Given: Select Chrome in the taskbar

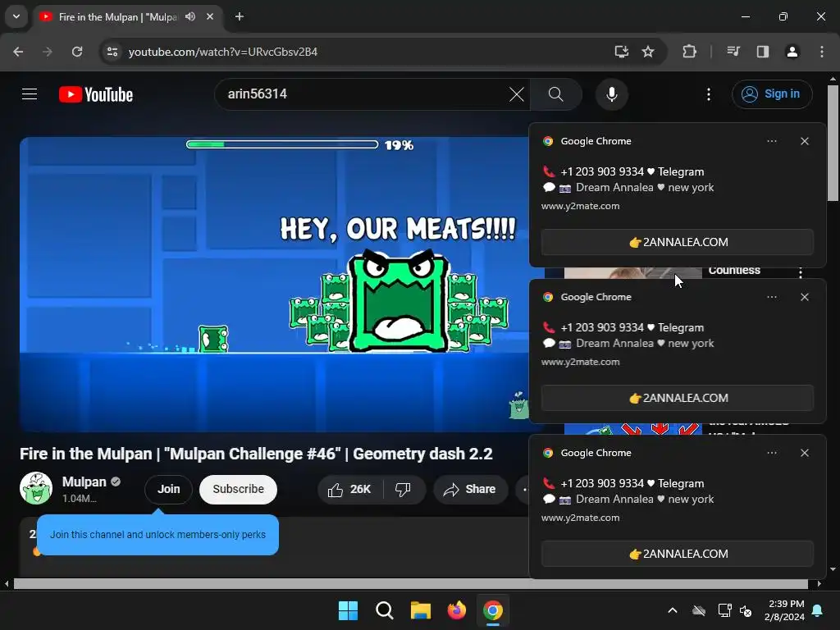Looking at the screenshot, I should tap(493, 610).
